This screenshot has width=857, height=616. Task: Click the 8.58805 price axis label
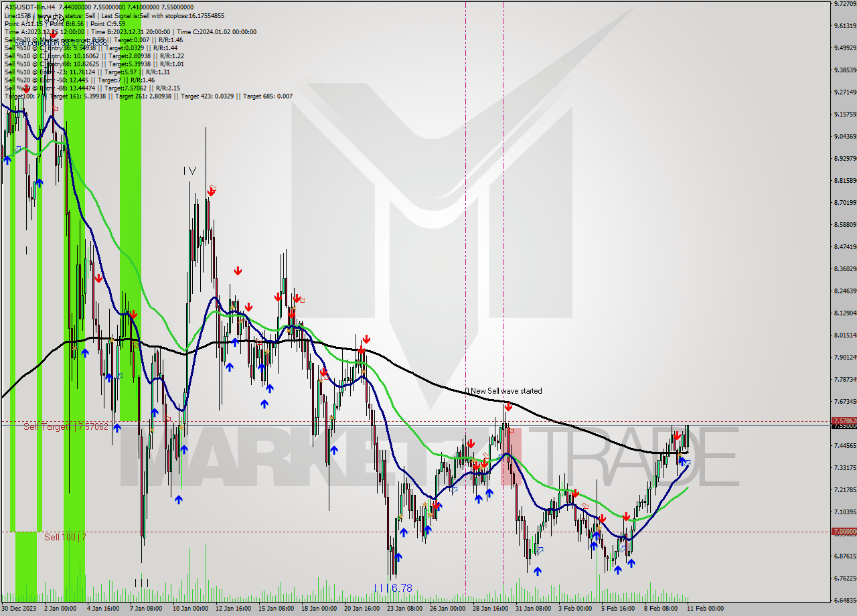tap(845, 224)
